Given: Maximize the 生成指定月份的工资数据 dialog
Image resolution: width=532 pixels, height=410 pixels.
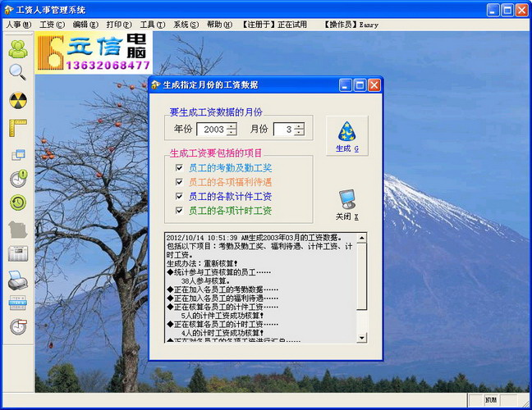Looking at the screenshot, I should click(360, 85).
